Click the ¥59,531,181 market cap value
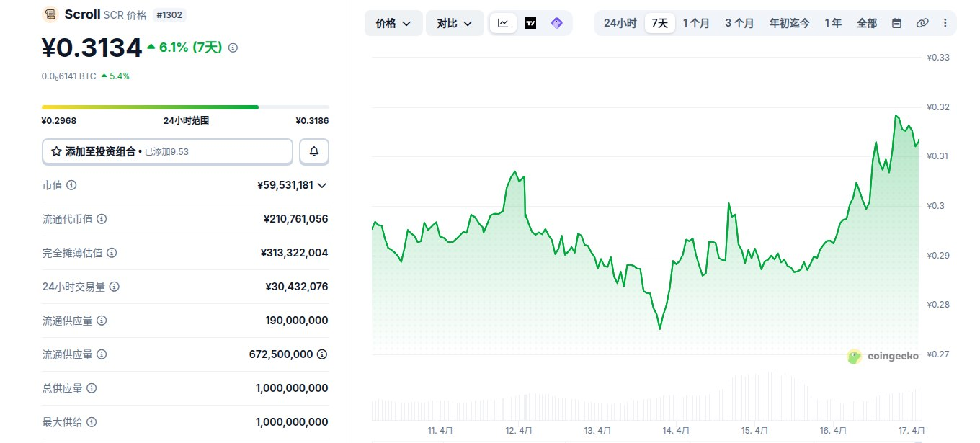This screenshot has width=980, height=443. tap(285, 185)
